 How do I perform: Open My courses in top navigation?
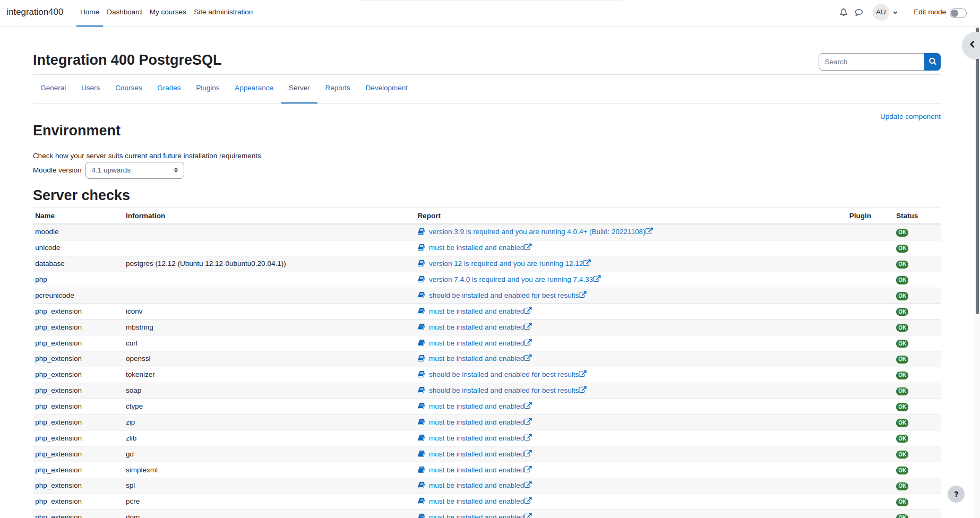168,12
